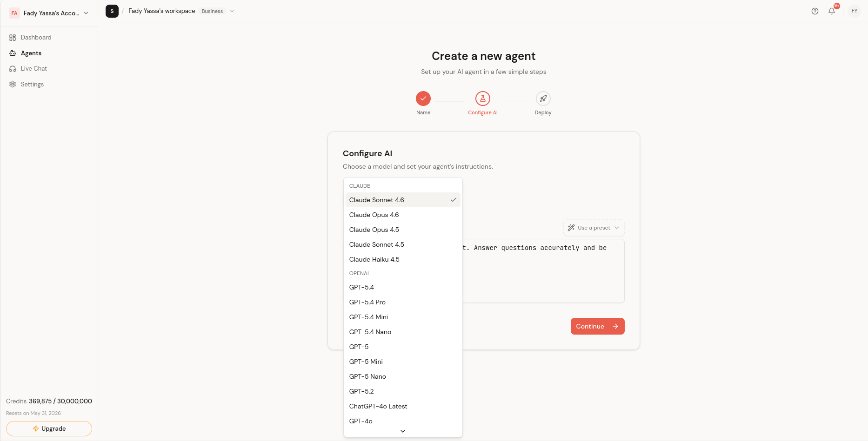
Task: Click the black S workspace logo
Action: point(112,11)
